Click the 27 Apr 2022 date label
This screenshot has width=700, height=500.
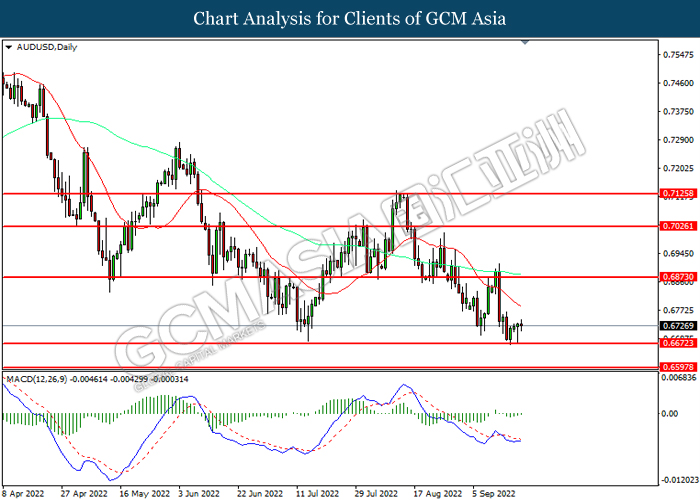pyautogui.click(x=84, y=494)
